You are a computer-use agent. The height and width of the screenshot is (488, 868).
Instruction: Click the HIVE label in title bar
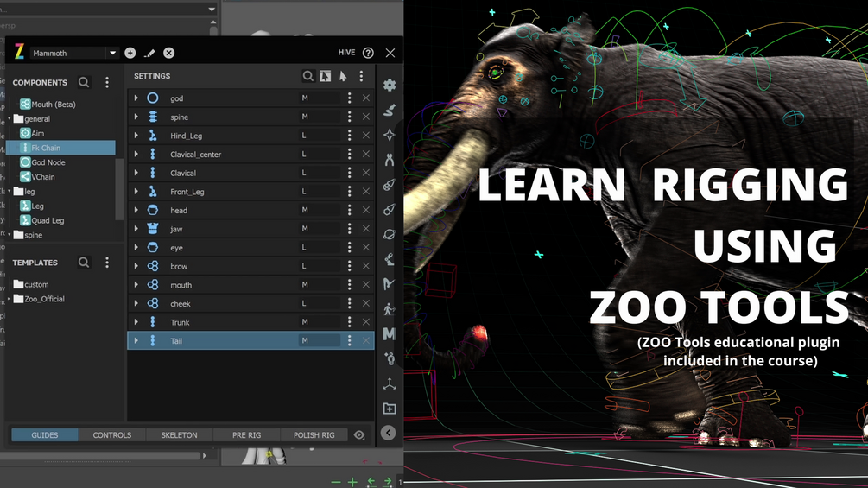pyautogui.click(x=346, y=53)
